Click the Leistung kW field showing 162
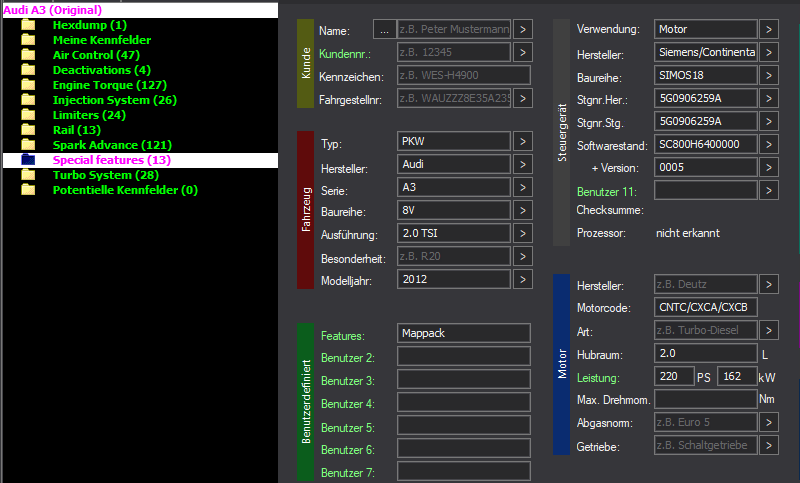Viewport: 800px width, 483px height. [737, 376]
